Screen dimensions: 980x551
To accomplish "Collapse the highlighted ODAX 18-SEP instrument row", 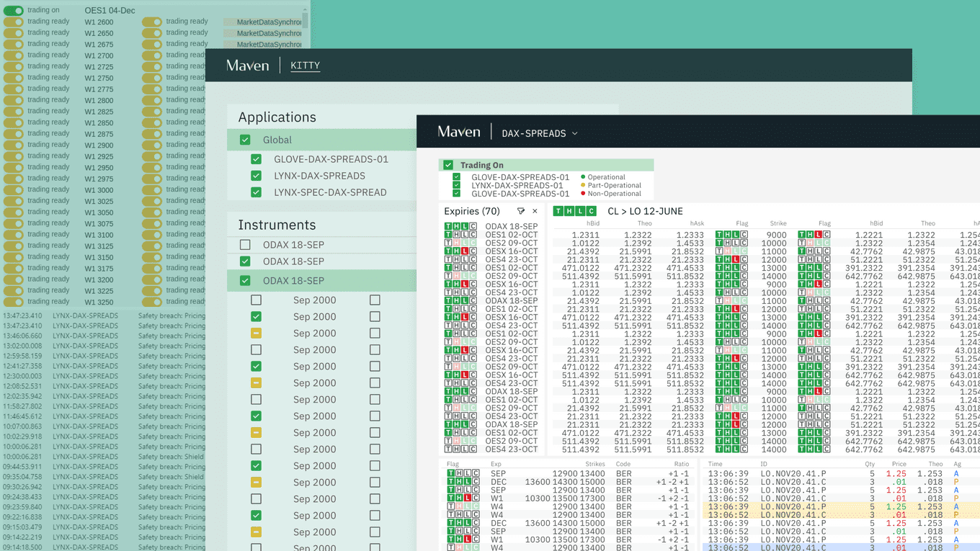I will 245,281.
